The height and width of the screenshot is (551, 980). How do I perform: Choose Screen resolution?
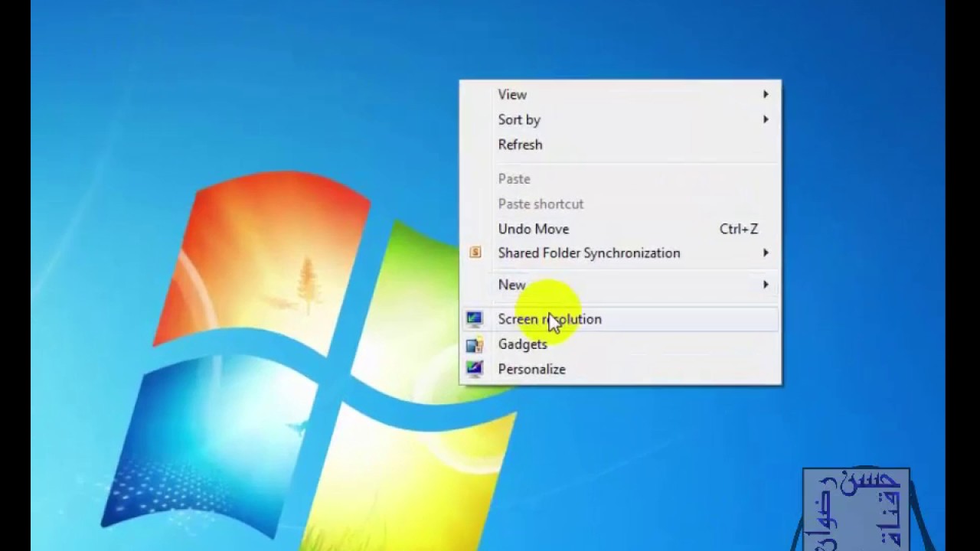620,319
